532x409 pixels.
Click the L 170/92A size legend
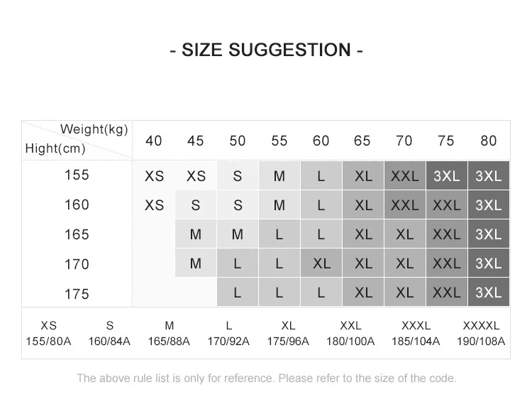pos(228,333)
